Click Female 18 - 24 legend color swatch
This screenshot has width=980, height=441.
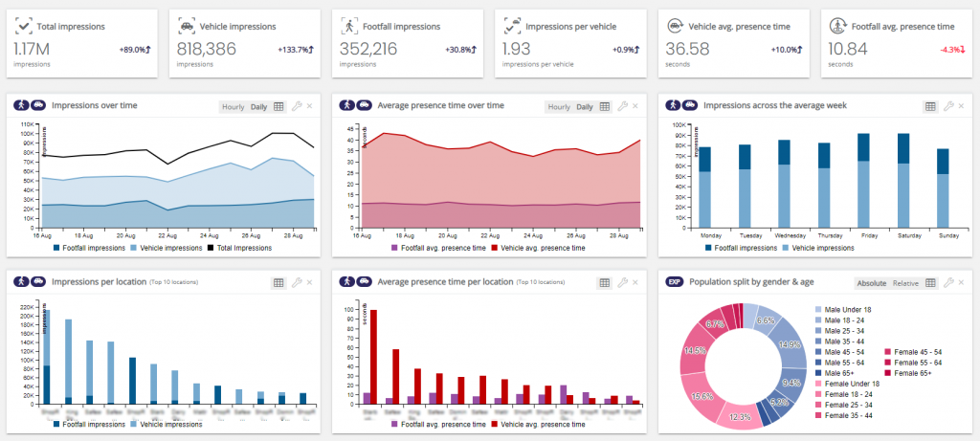tap(819, 393)
